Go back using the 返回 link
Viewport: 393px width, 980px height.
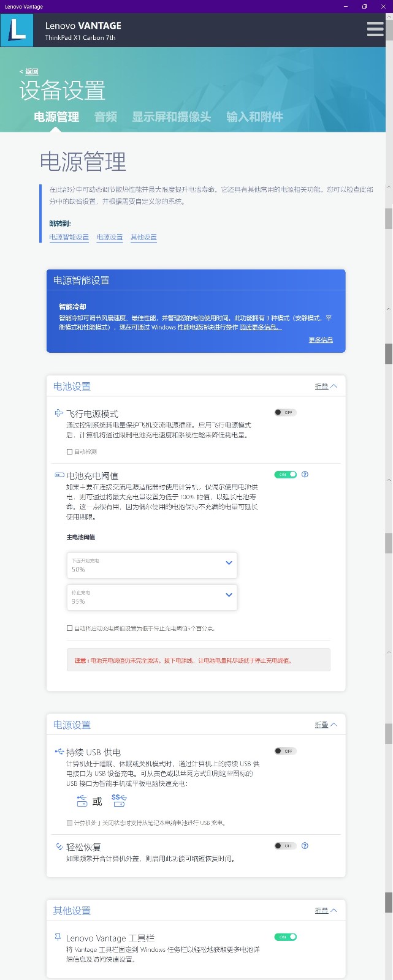point(29,72)
